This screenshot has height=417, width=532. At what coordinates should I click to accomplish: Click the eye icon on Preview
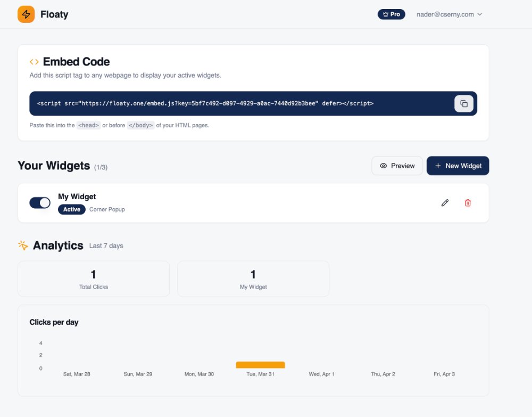coord(384,166)
